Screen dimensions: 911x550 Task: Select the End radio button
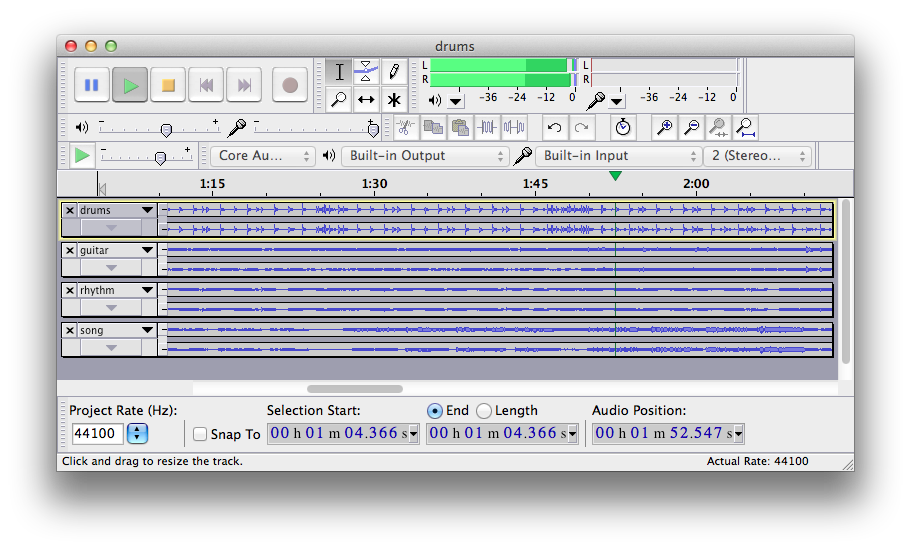pos(435,411)
